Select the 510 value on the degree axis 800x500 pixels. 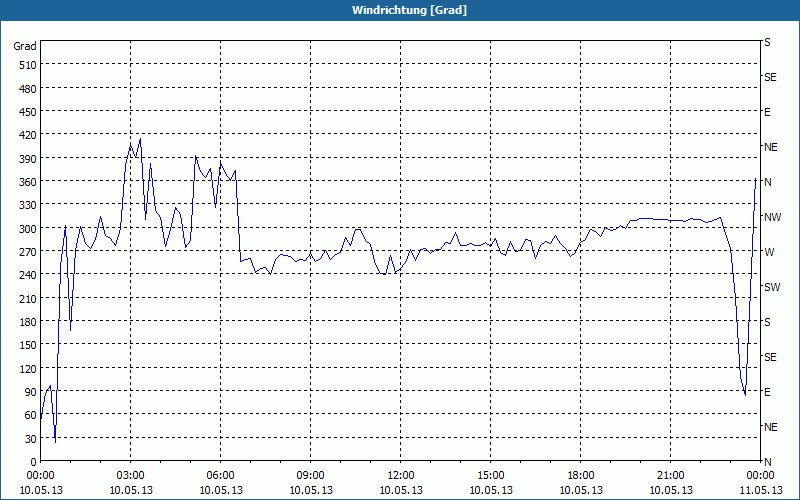click(x=29, y=65)
